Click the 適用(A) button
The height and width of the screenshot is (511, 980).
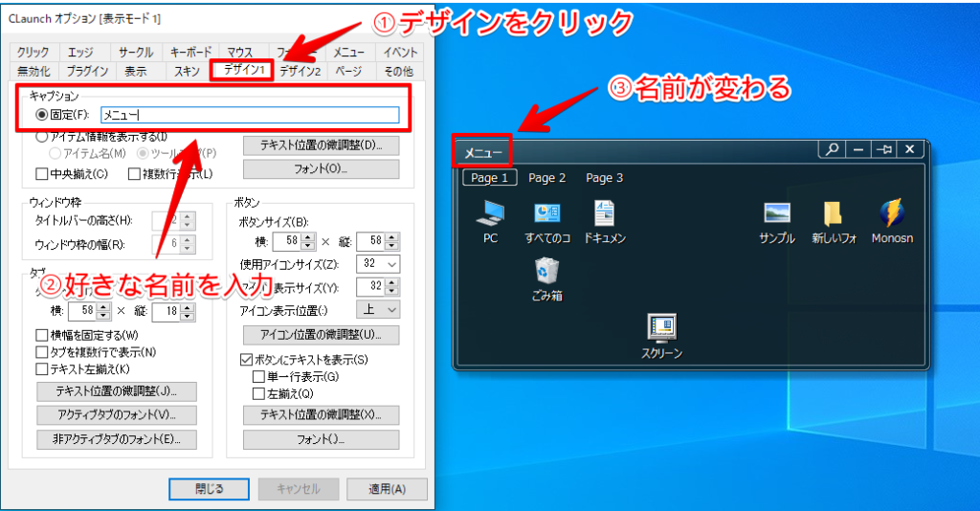pos(387,488)
